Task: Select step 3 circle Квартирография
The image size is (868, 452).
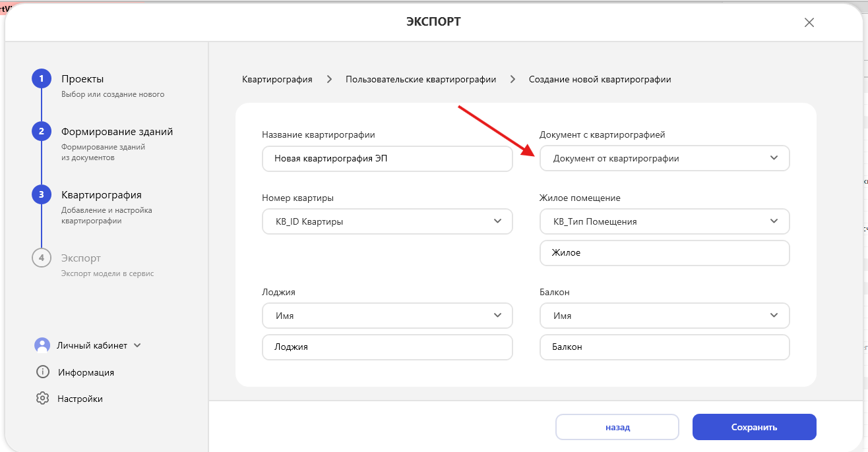Action: pos(41,194)
